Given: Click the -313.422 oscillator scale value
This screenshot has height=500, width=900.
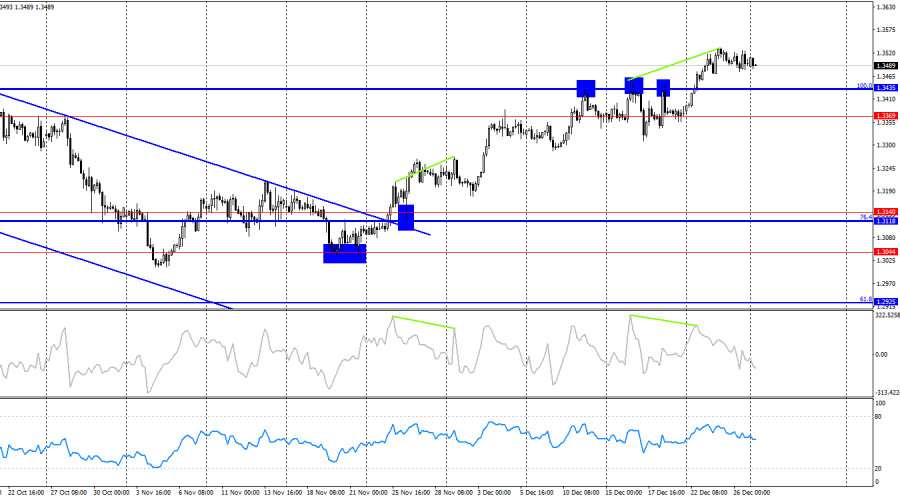Looking at the screenshot, I should 887,393.
